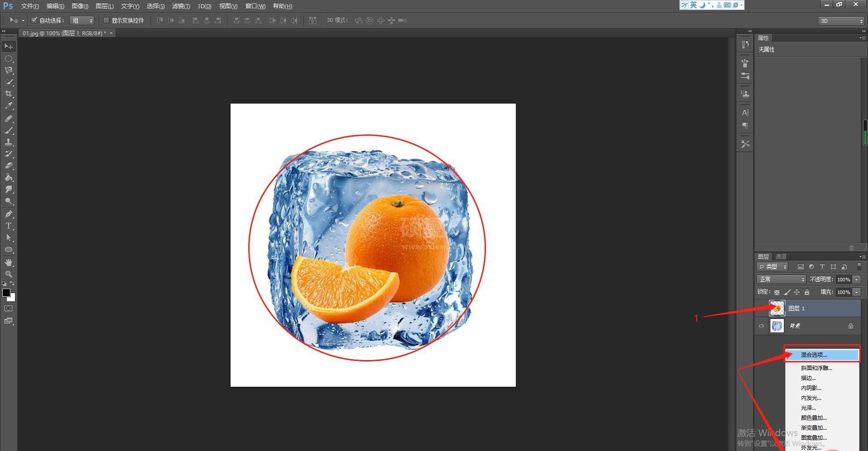Select the Eraser tool
Screen dimensions: 868x451
(x=9, y=166)
